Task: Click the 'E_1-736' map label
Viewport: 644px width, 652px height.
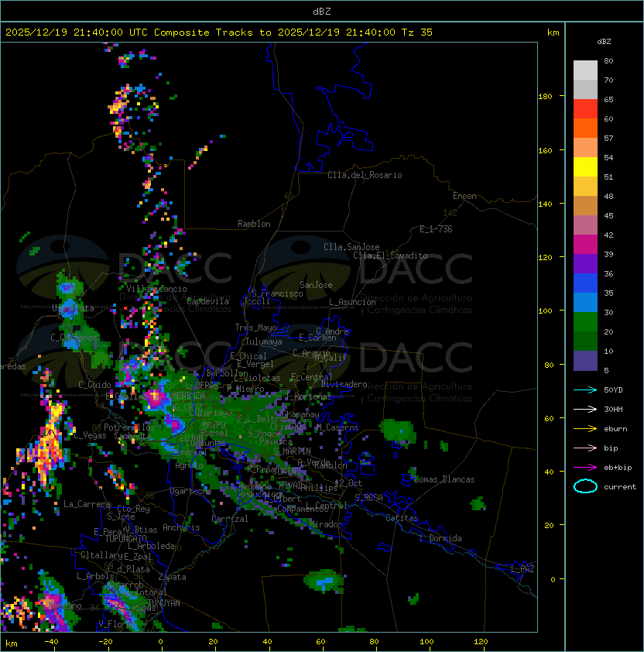Action: point(436,229)
